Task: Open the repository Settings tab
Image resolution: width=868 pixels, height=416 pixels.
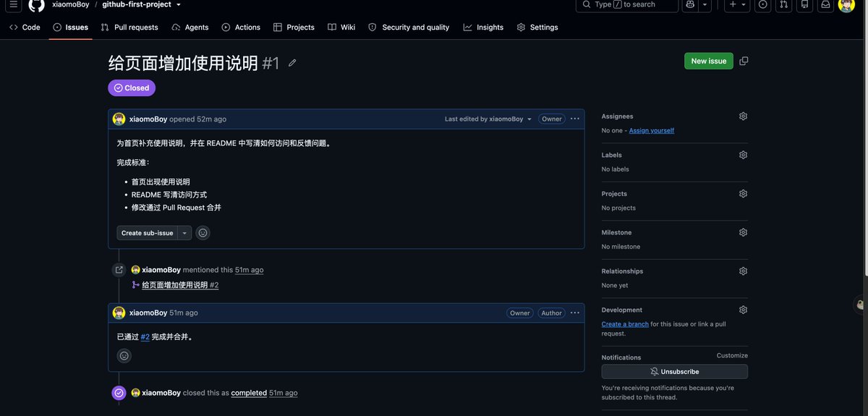Action: (537, 27)
